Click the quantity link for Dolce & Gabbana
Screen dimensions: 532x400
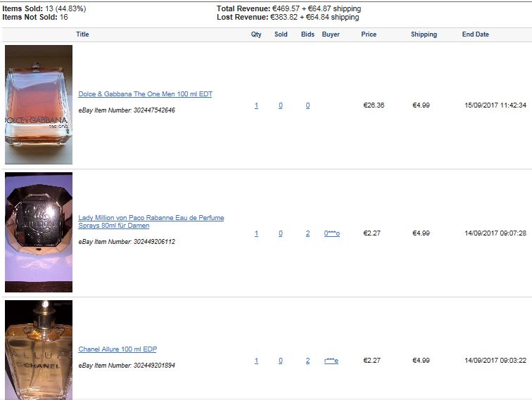(256, 105)
